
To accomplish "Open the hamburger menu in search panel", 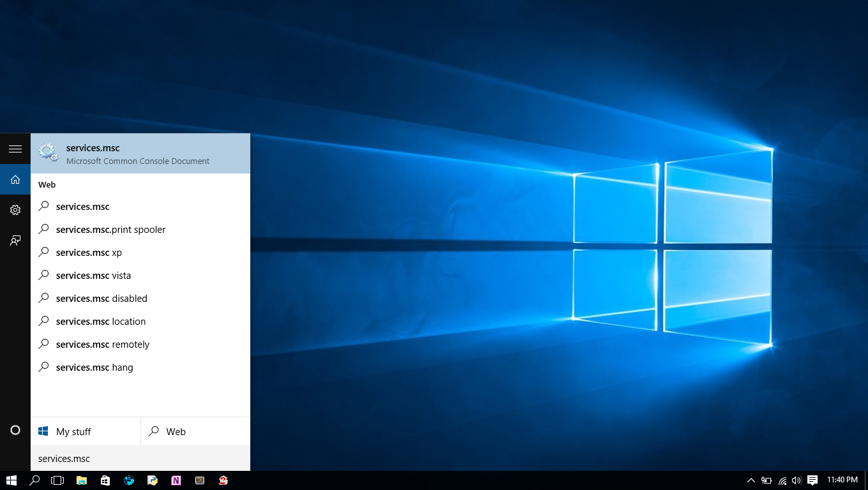I will pyautogui.click(x=15, y=149).
